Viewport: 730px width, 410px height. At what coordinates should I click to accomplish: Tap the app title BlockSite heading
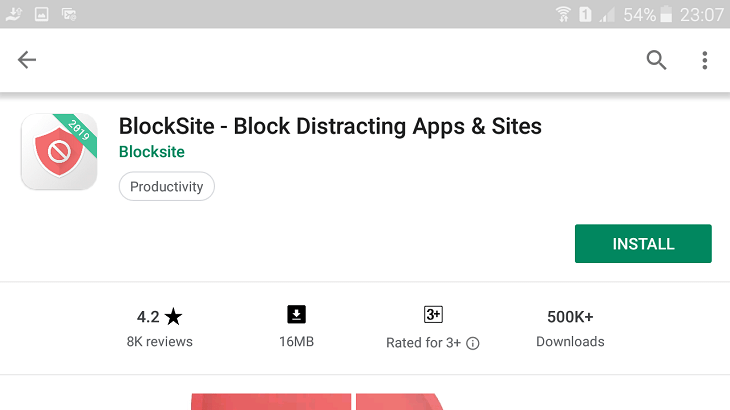point(330,127)
